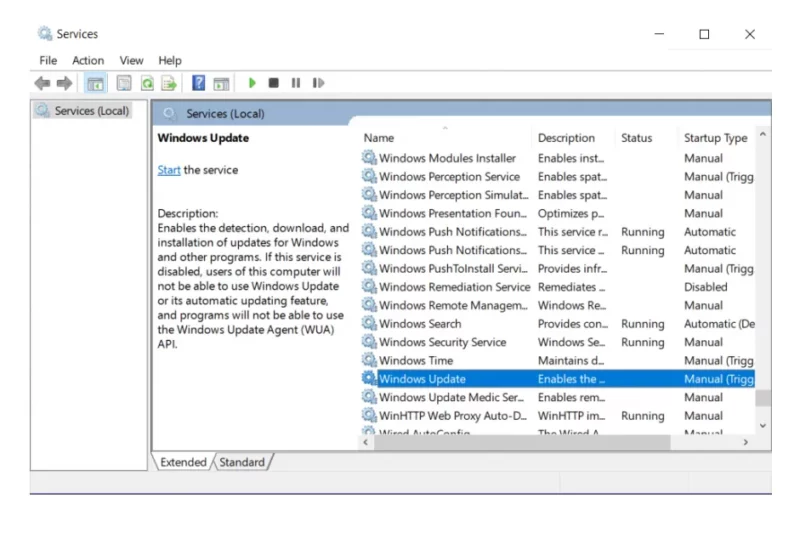Switch to the Extended tab

(183, 462)
